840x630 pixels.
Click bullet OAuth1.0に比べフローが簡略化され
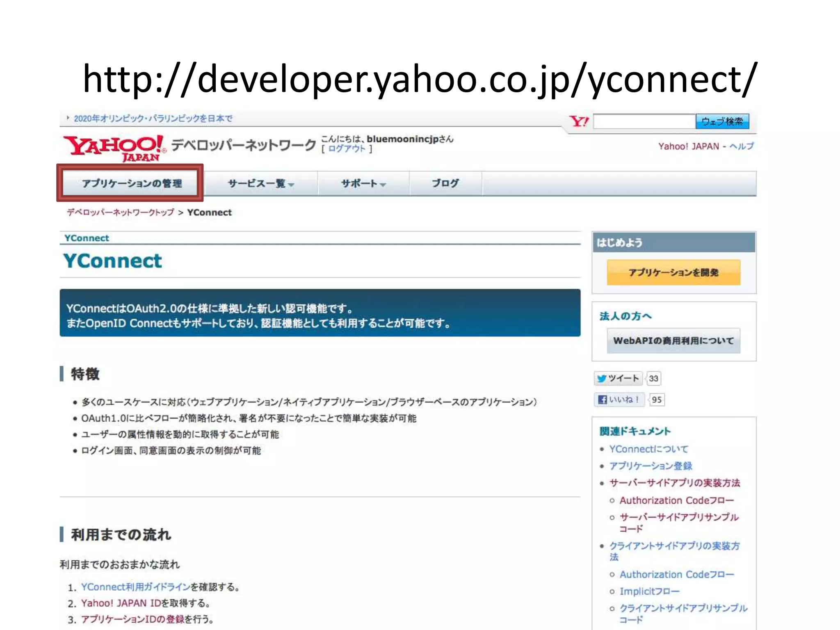pos(249,418)
